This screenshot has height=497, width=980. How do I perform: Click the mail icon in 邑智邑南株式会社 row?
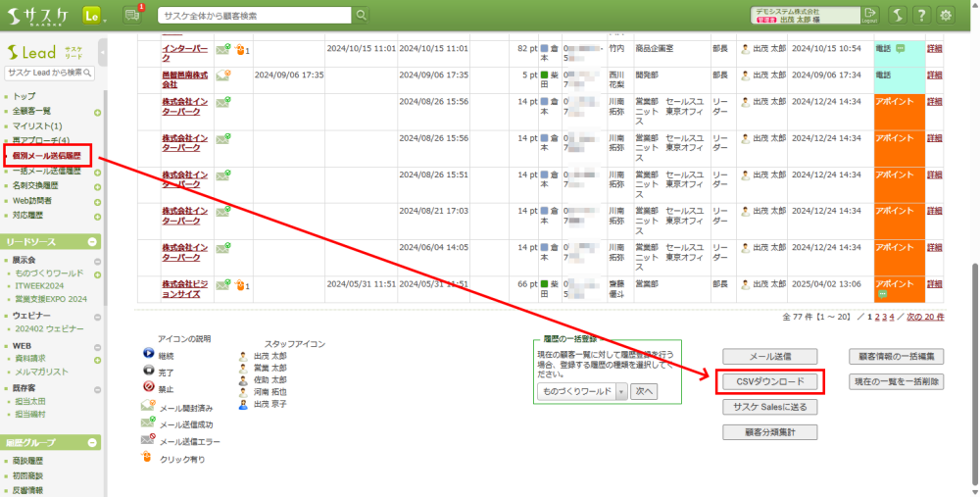[222, 75]
